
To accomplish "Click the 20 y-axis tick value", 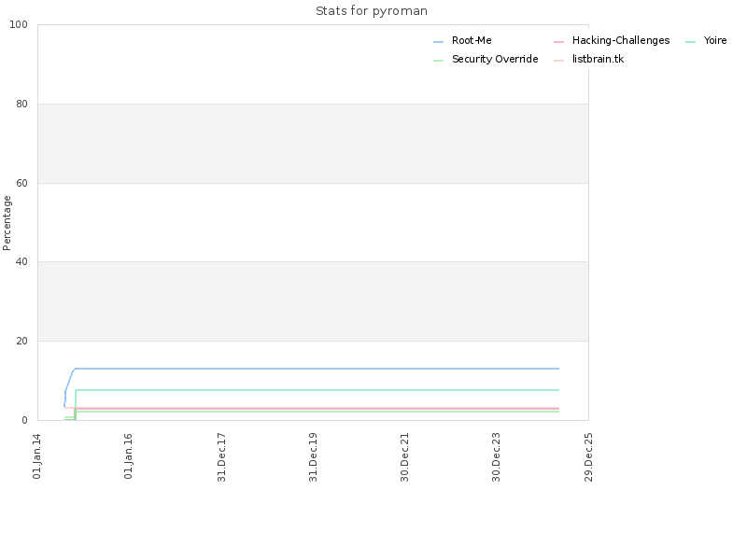I will tap(21, 341).
